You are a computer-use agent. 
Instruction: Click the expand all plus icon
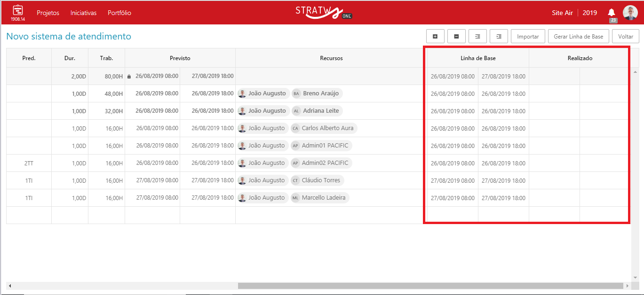click(x=435, y=36)
